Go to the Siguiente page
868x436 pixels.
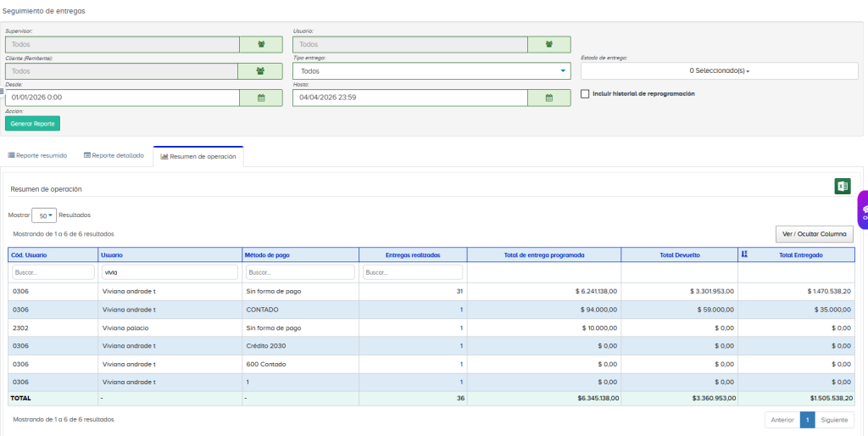click(x=834, y=420)
